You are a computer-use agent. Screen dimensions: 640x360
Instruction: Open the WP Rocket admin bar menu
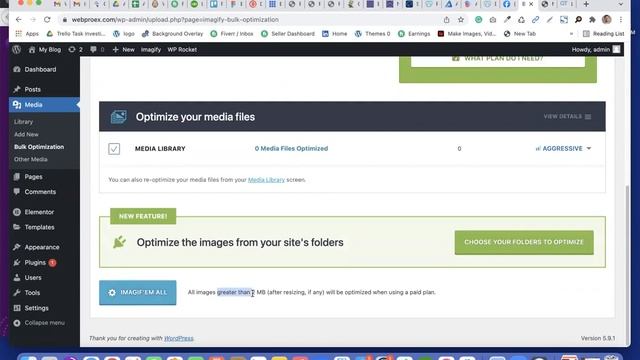tap(182, 49)
